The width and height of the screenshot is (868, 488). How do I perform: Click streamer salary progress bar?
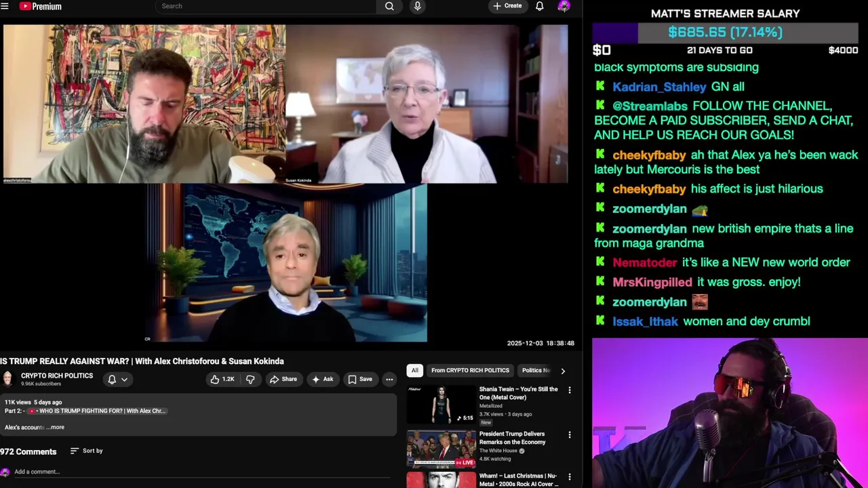point(725,33)
